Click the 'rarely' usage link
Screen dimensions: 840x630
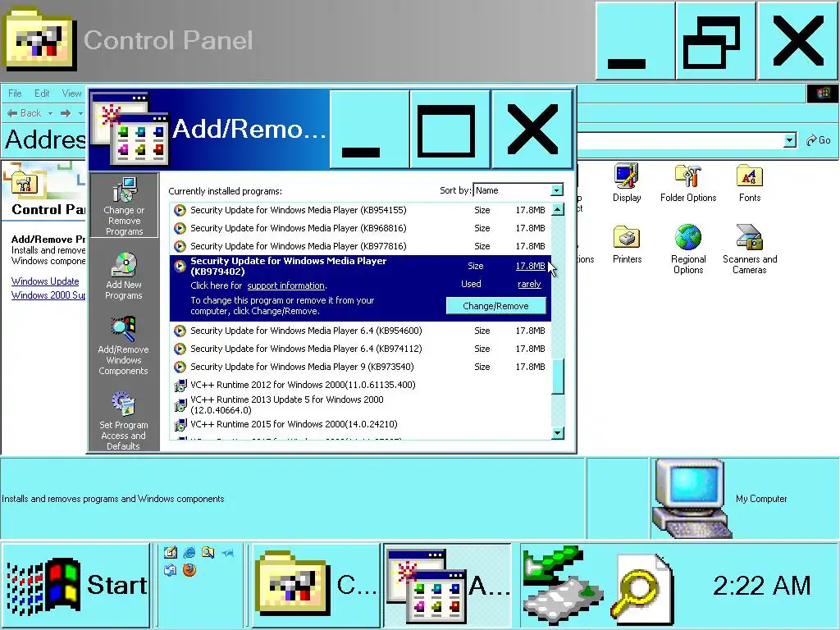tap(529, 284)
